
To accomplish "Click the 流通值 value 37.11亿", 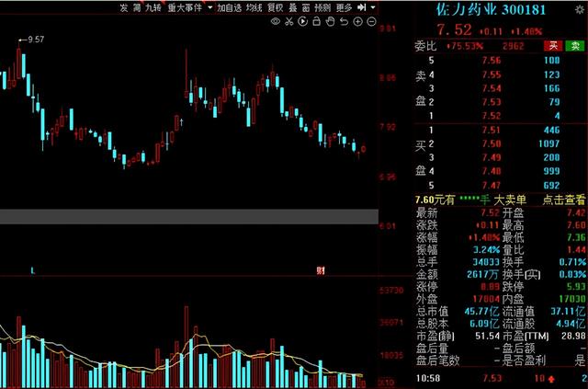I will click(568, 311).
